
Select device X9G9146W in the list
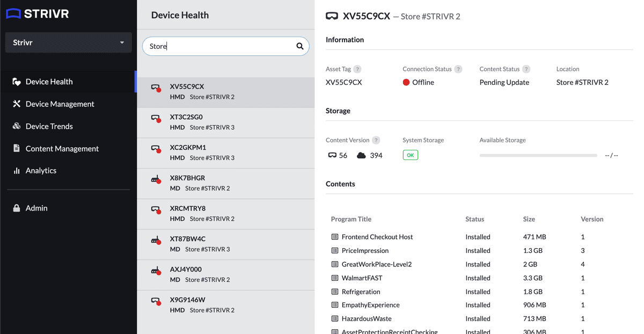[226, 306]
